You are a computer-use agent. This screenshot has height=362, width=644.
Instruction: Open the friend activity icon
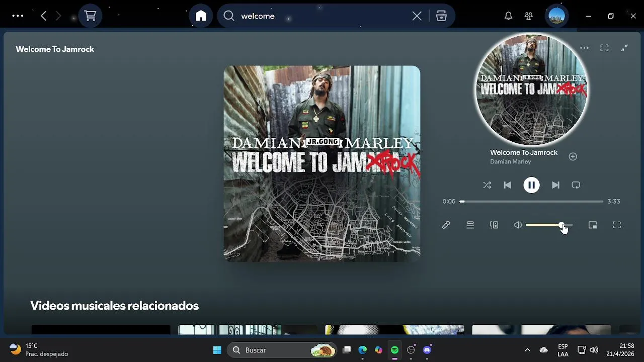528,16
